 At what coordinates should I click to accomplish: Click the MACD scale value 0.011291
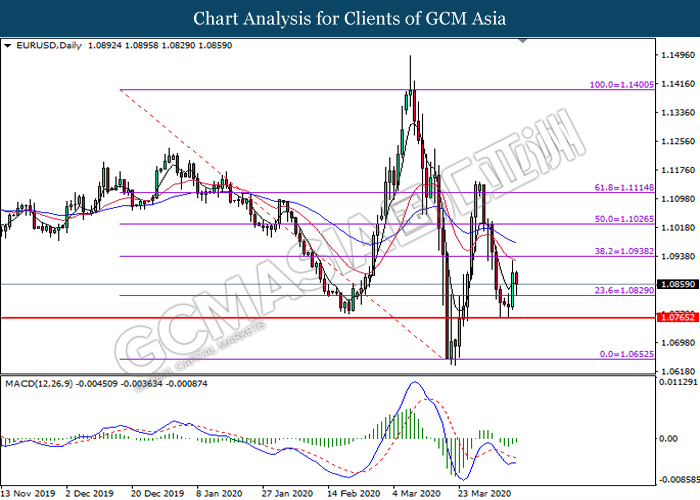[x=678, y=382]
